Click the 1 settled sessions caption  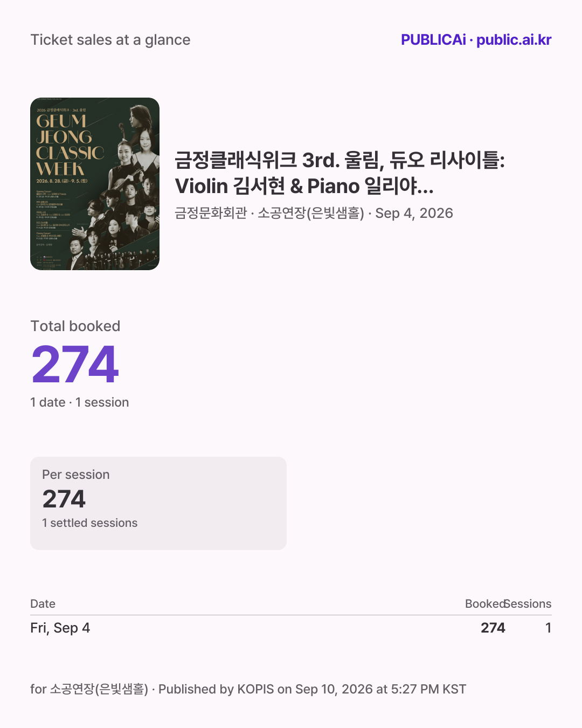(90, 523)
